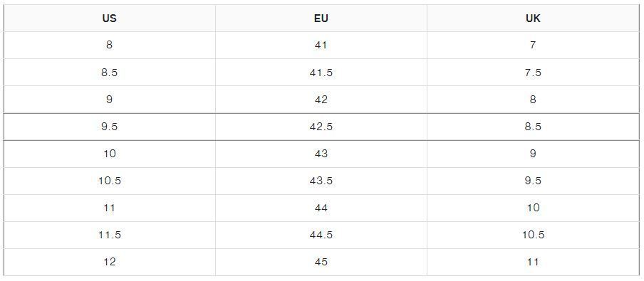Viewport: 644px width, 281px height.
Task: Click the US column header
Action: point(109,18)
